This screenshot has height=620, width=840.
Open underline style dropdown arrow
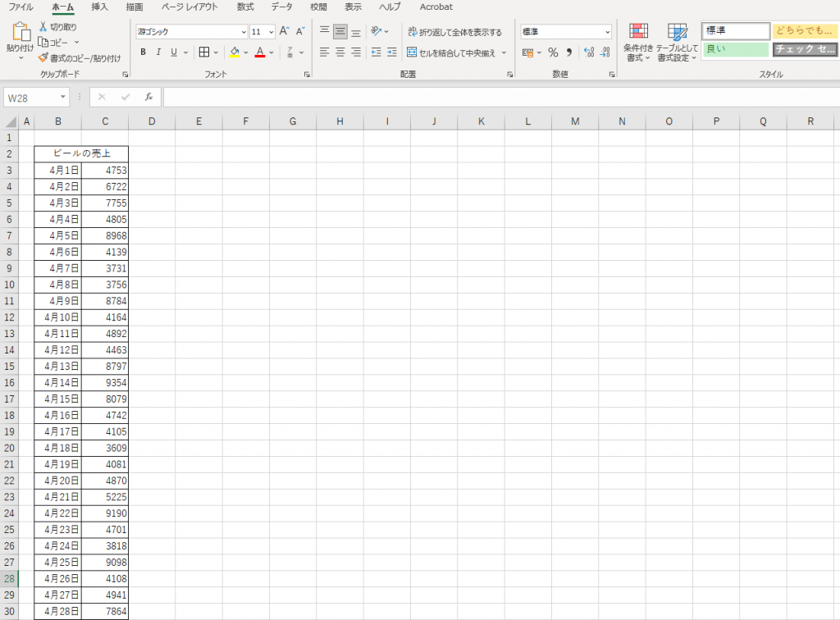(186, 52)
